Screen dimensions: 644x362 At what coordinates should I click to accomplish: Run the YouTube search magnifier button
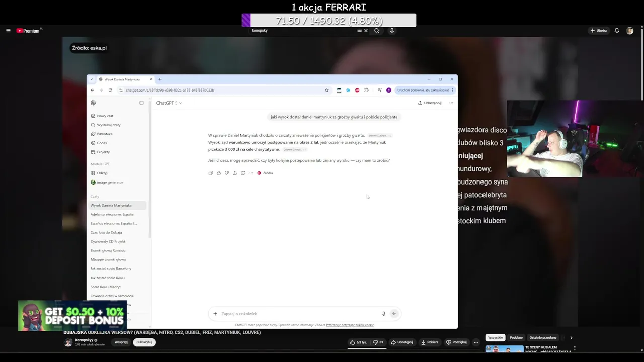point(376,31)
